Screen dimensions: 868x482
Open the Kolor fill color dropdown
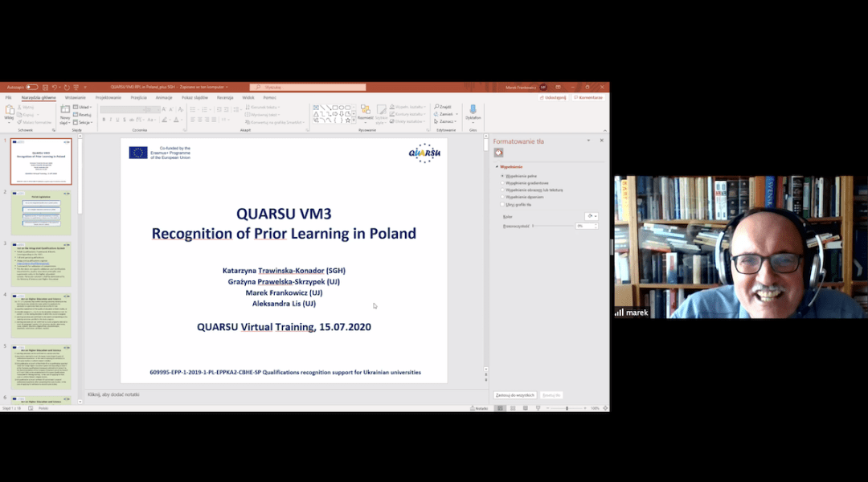coord(592,216)
